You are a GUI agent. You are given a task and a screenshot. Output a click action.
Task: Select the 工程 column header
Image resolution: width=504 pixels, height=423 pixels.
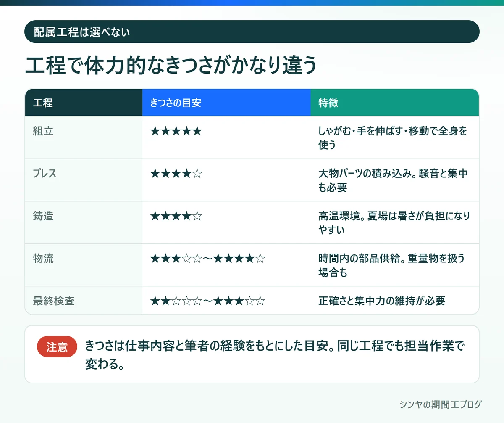[84, 103]
